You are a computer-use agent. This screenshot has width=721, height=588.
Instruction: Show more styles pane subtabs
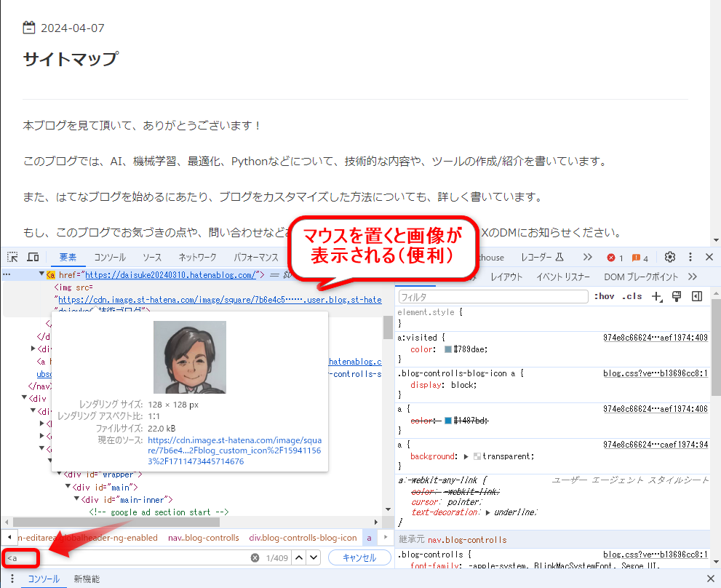click(693, 277)
